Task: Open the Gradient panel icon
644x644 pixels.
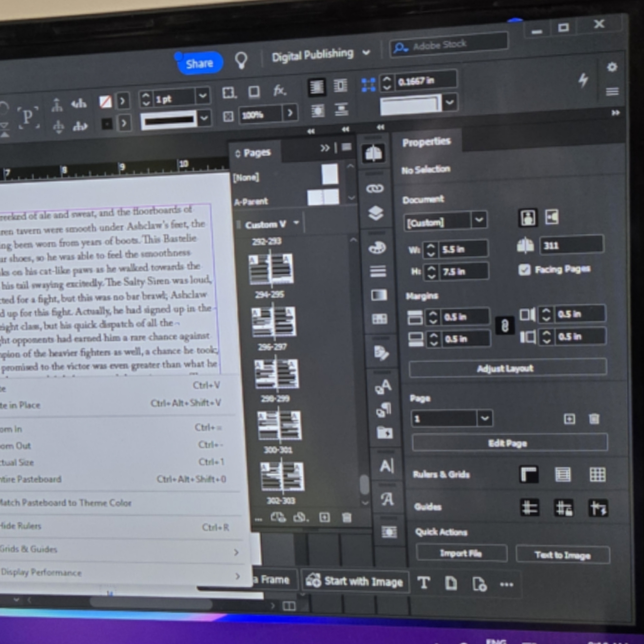Action: pos(379,295)
